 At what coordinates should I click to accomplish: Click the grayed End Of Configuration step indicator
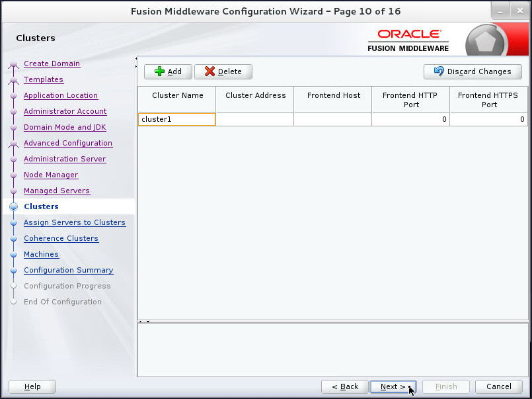point(13,302)
